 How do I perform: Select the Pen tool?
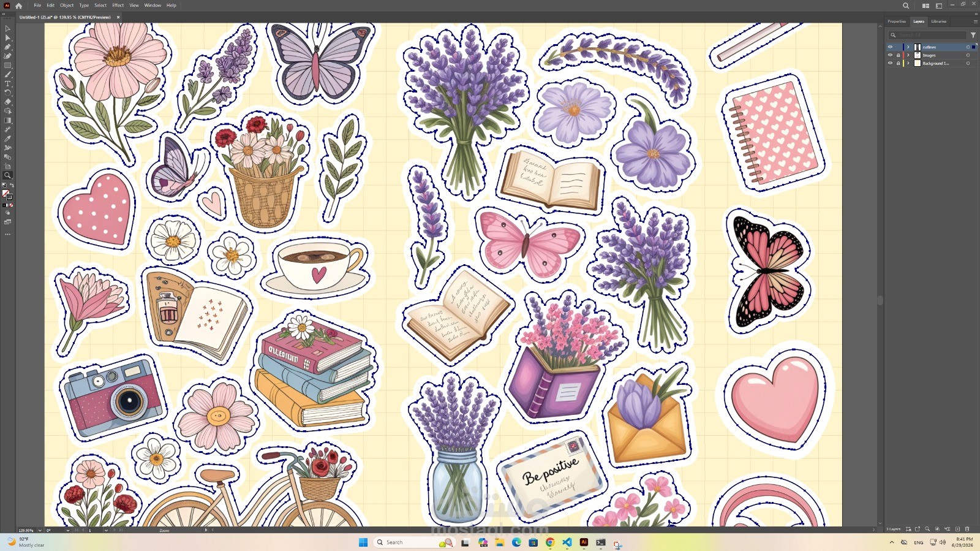7,47
